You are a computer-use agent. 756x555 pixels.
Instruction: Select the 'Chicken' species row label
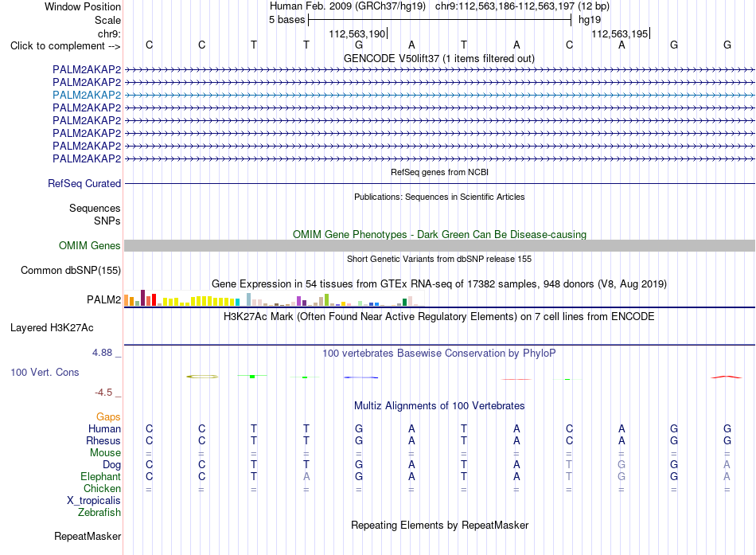tap(102, 488)
